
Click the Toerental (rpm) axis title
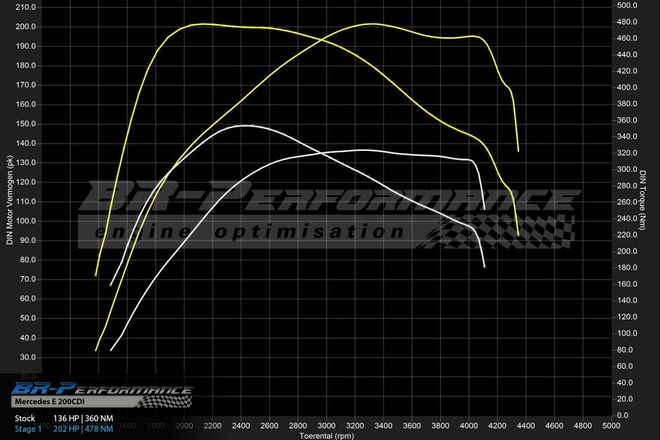[x=327, y=435]
